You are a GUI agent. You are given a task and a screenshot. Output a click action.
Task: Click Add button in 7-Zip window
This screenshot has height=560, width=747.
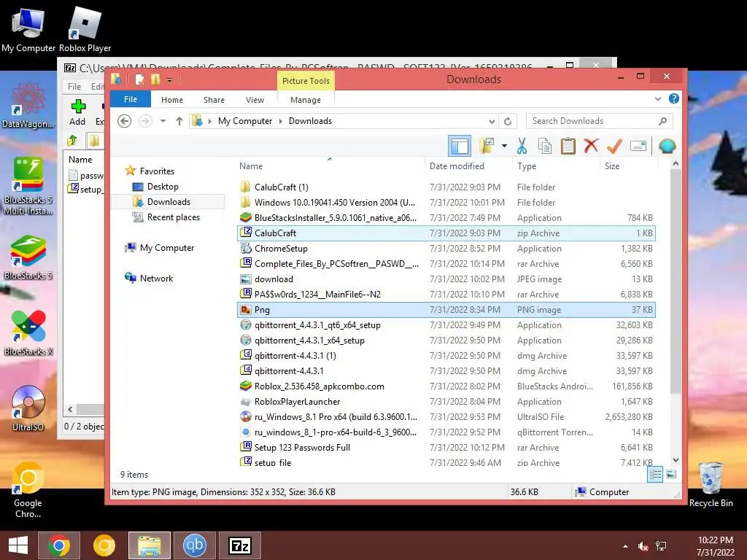[77, 112]
